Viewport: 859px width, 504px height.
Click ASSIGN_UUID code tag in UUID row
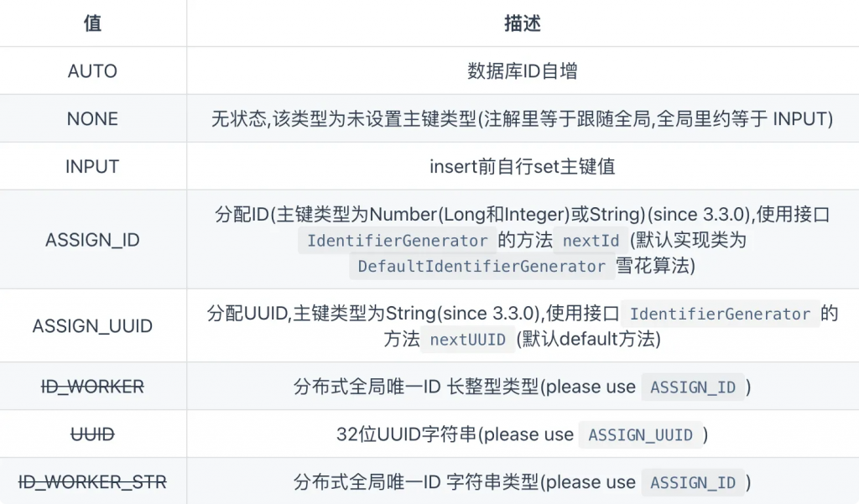pos(640,435)
